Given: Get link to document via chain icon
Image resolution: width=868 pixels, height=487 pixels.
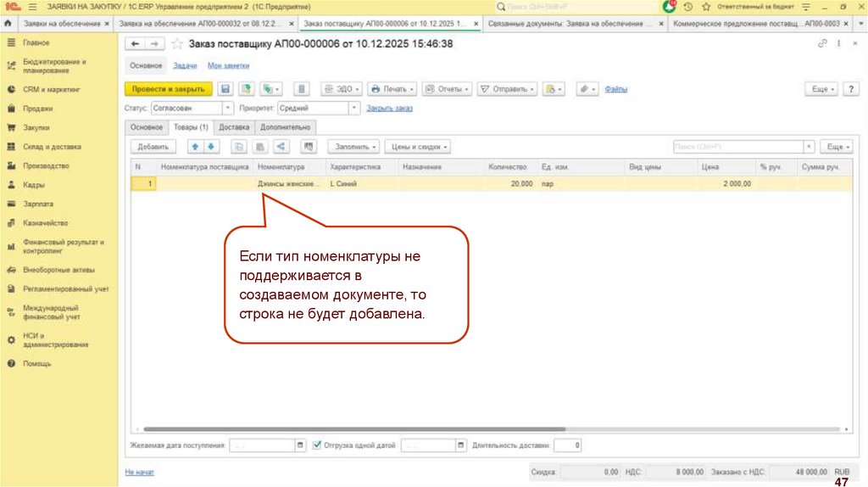Looking at the screenshot, I should (821, 43).
